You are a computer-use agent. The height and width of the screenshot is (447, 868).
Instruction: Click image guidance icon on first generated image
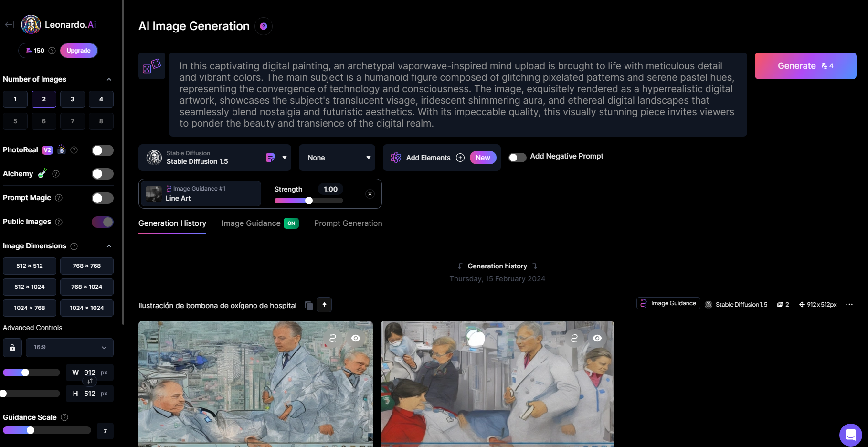pyautogui.click(x=333, y=338)
